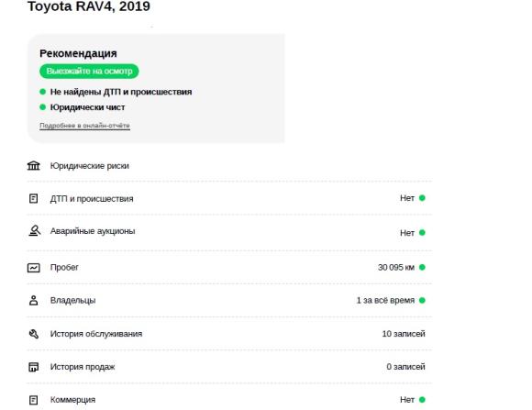Viewport: 532px width, 410px height.
Task: Click the green bullet beside Юридически чист
Action: click(43, 107)
